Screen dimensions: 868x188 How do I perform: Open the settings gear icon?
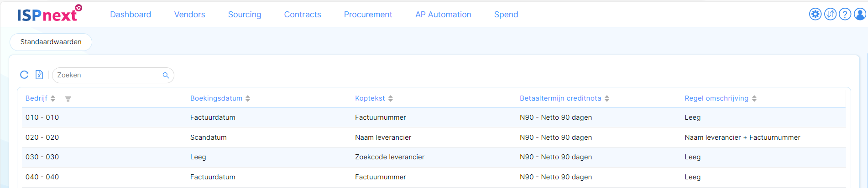(x=815, y=14)
